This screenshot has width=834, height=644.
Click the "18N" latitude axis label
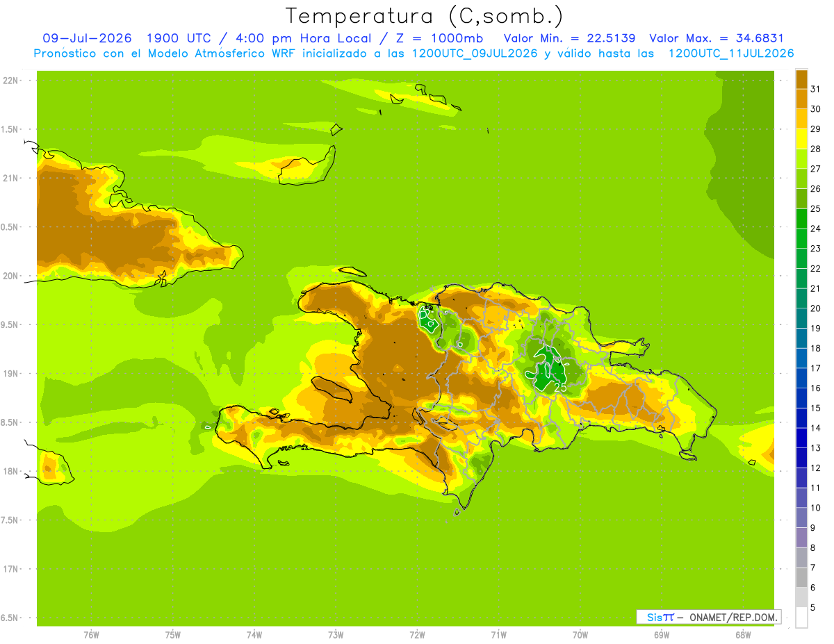click(10, 471)
